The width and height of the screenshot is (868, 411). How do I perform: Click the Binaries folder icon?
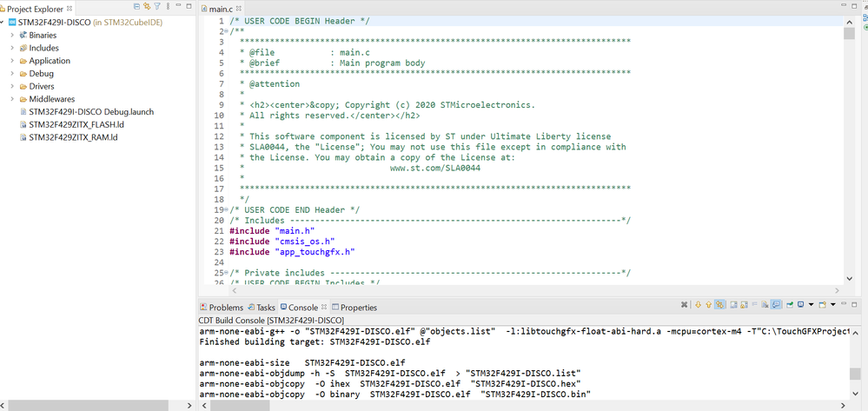click(x=23, y=35)
